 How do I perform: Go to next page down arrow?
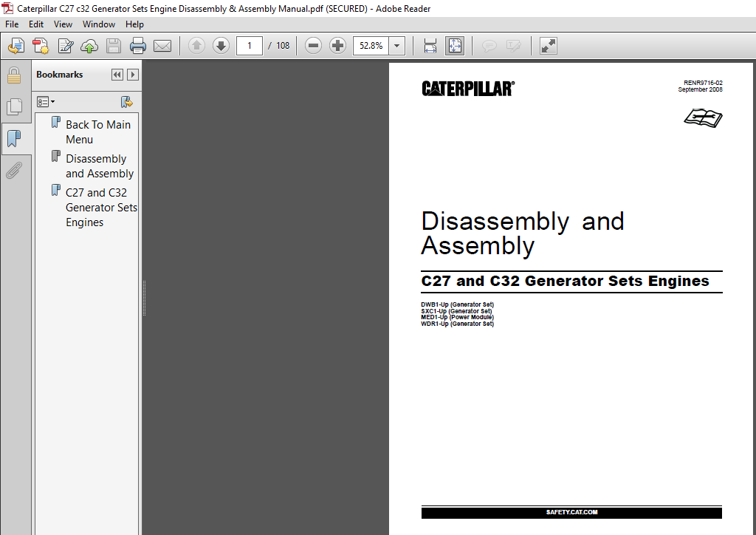click(221, 46)
